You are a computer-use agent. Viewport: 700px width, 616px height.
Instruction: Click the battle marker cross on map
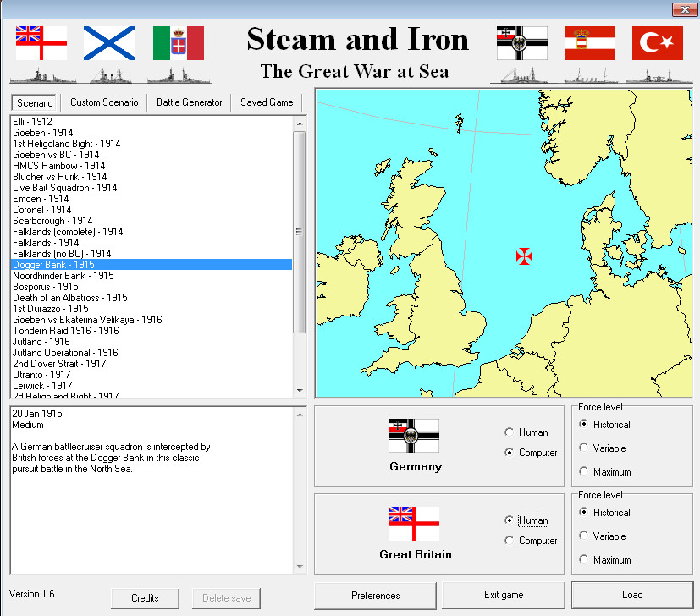[x=524, y=255]
